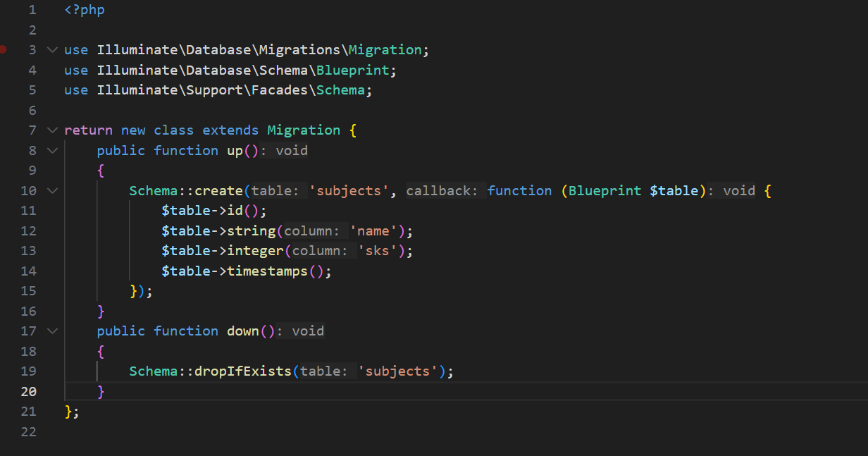
Task: Collapse the down() function fold chevron
Action: pyautogui.click(x=51, y=331)
